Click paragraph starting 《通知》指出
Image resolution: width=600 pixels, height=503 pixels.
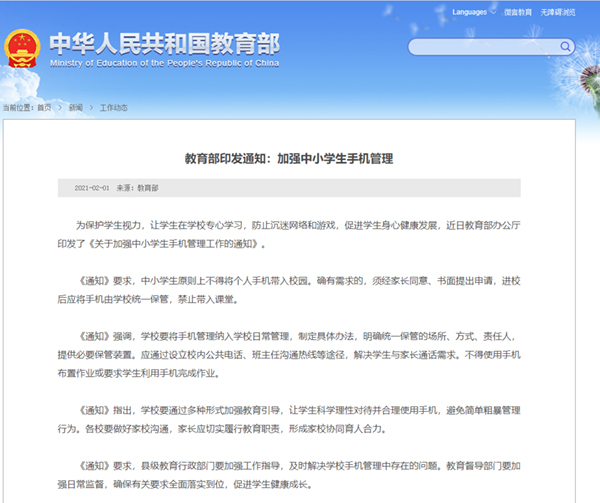tap(289, 419)
